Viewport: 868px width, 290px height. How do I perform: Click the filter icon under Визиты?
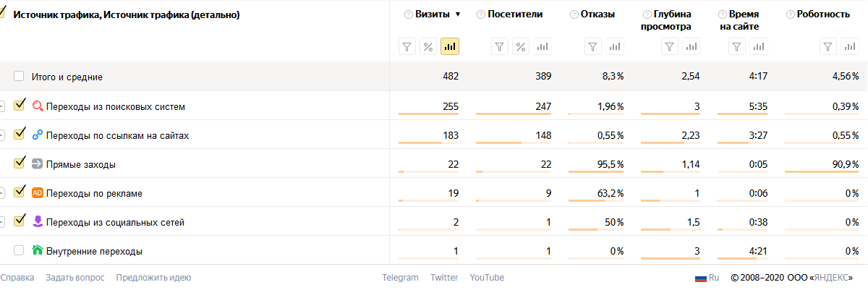click(x=407, y=47)
